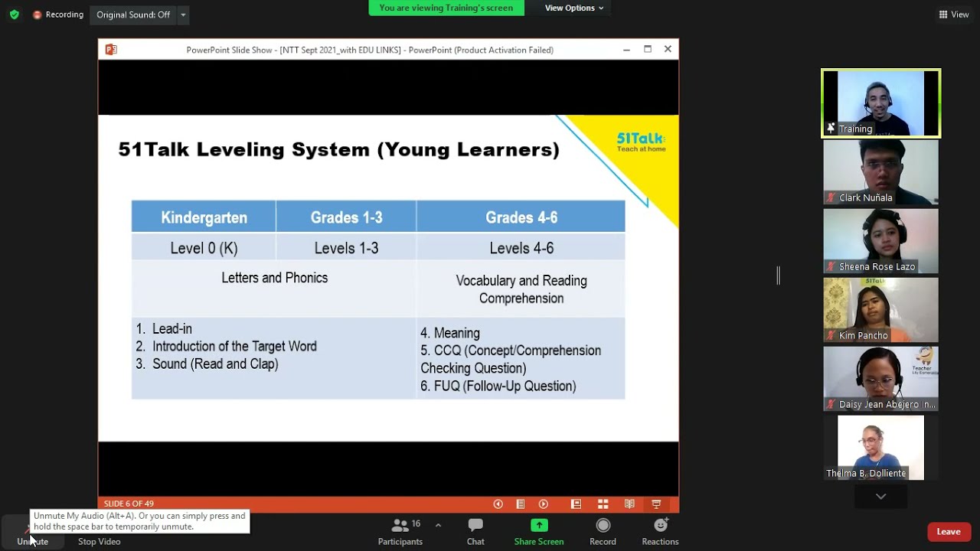Click the pin icon on the Training video

831,129
